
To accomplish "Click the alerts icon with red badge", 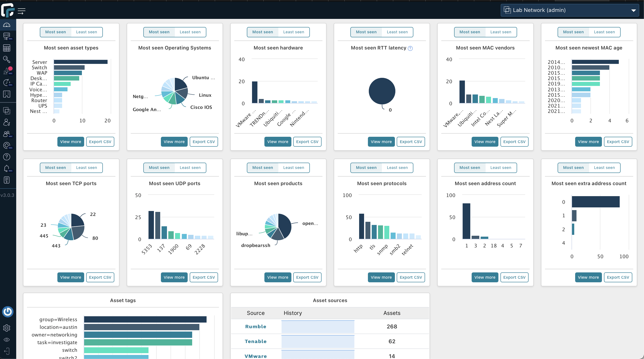I will [x=7, y=71].
